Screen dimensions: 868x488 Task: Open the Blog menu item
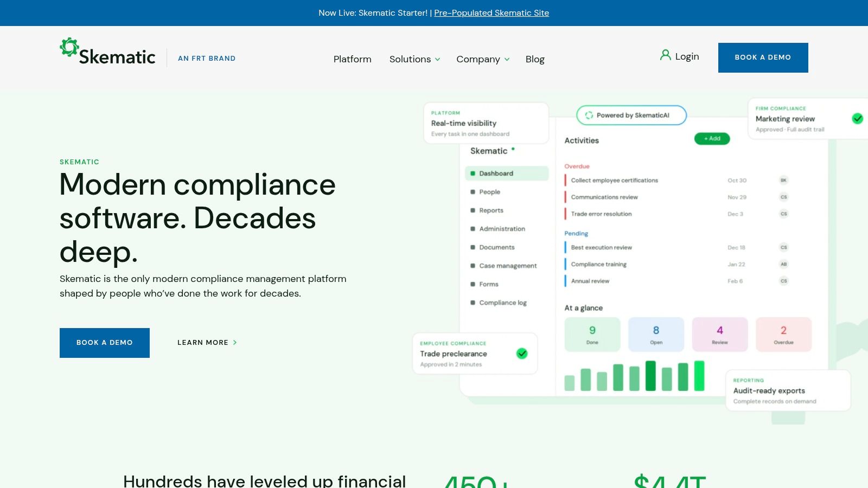point(535,59)
